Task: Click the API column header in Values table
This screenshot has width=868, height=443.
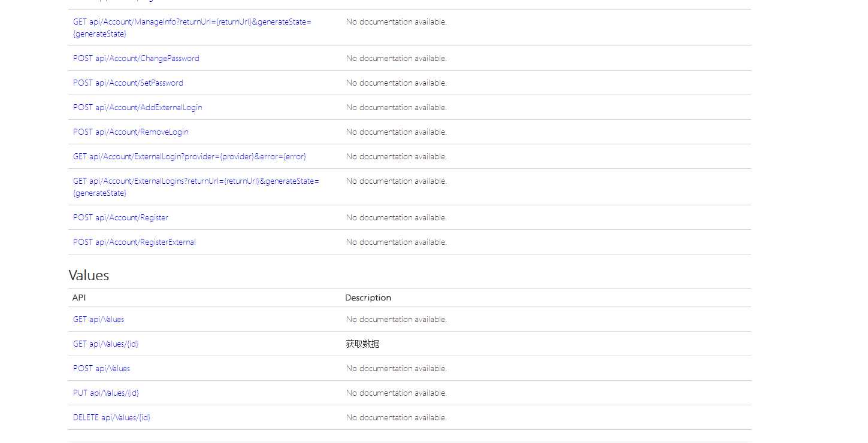Action: [x=79, y=298]
